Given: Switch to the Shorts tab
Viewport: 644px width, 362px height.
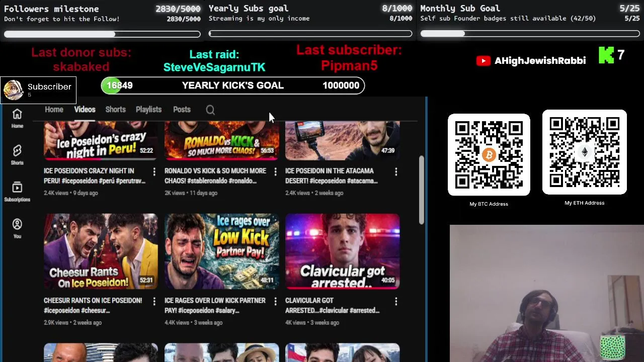Looking at the screenshot, I should tap(115, 109).
